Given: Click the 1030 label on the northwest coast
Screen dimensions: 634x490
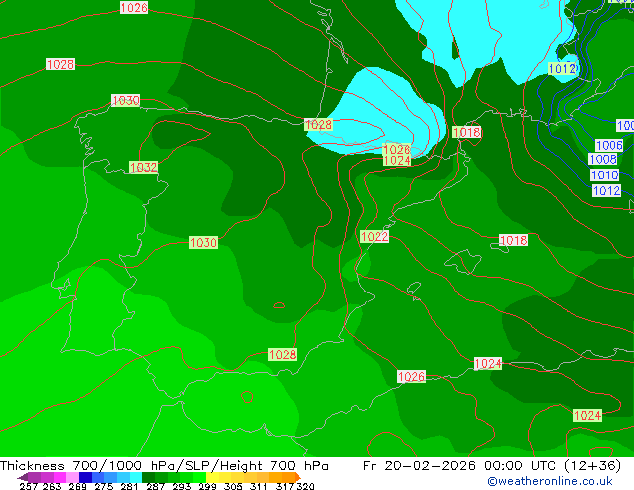Looking at the screenshot, I should (126, 100).
